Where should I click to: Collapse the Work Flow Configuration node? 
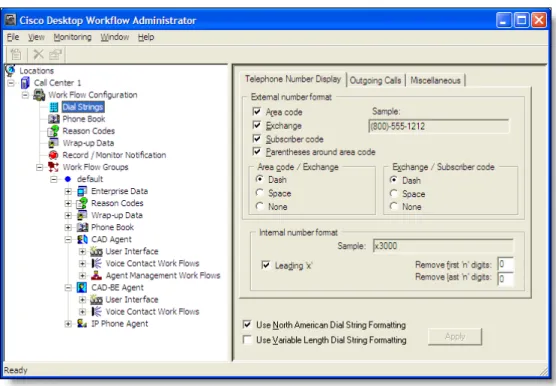pyautogui.click(x=25, y=95)
